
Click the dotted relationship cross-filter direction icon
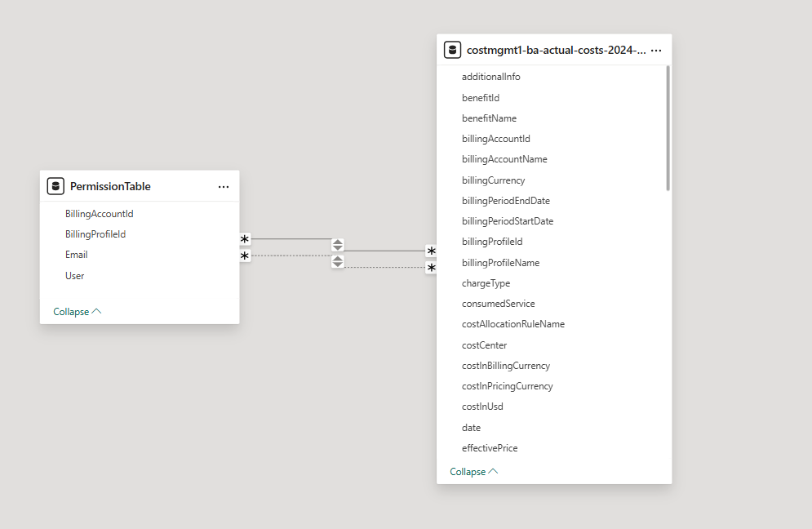[x=338, y=262]
